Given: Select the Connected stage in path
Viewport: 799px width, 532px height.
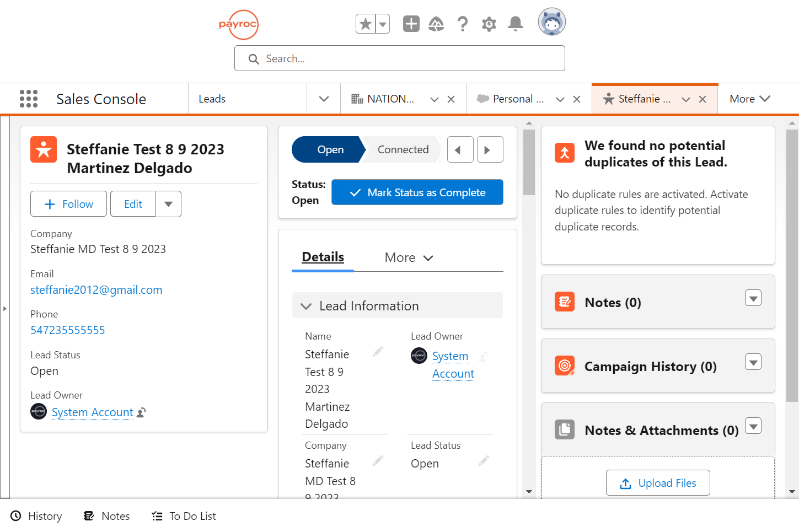Looking at the screenshot, I should click(403, 149).
